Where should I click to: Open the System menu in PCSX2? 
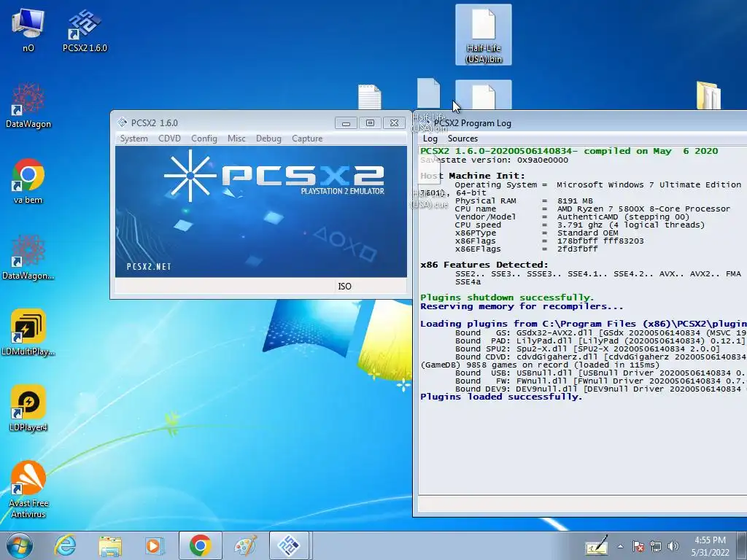click(134, 139)
